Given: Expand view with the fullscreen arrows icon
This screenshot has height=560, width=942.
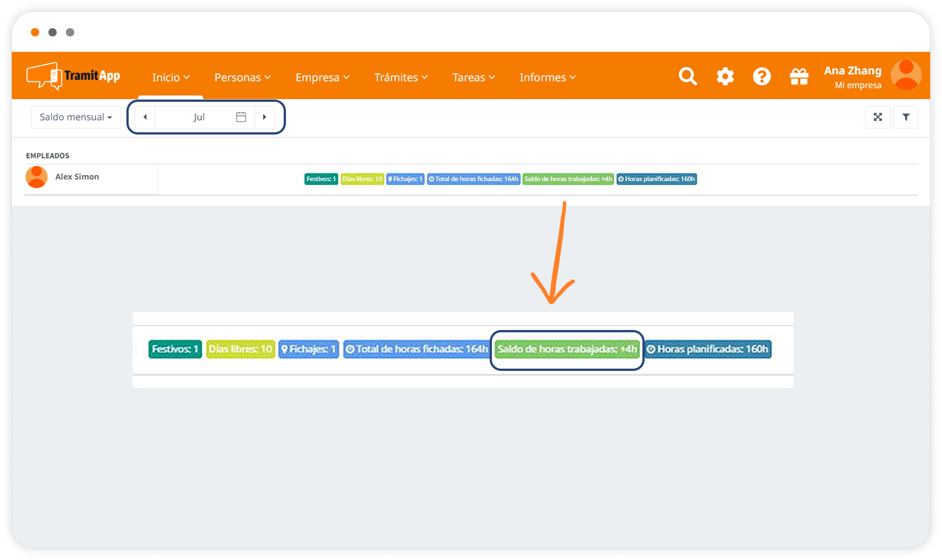Looking at the screenshot, I should pyautogui.click(x=877, y=117).
